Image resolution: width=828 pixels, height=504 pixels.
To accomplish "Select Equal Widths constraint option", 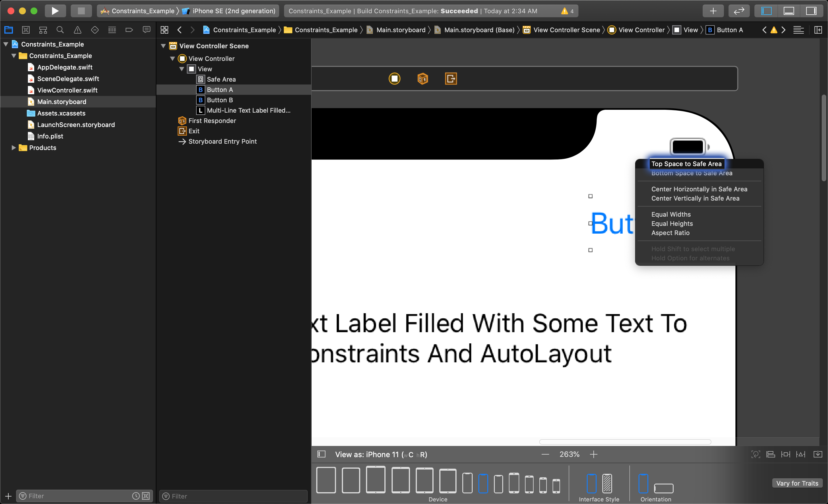I will click(671, 214).
